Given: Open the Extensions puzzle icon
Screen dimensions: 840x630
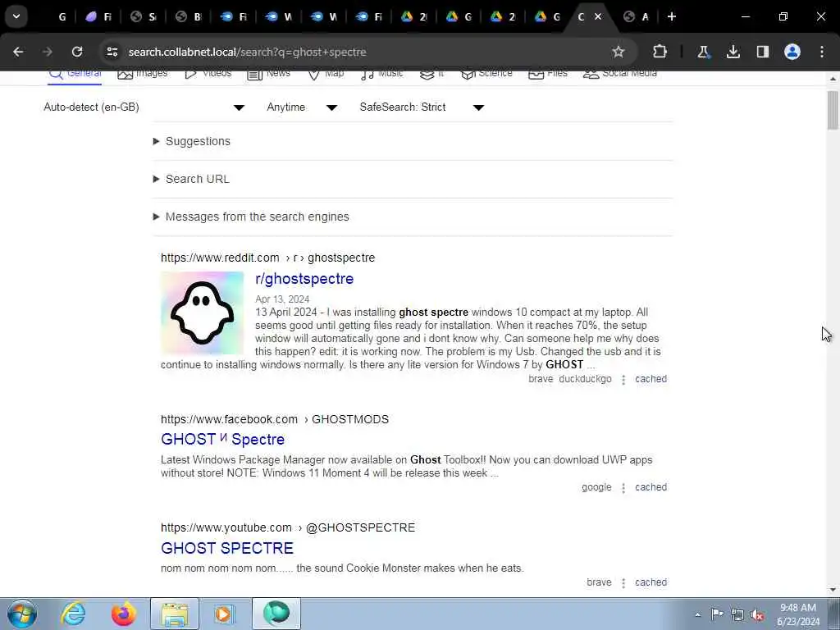Looking at the screenshot, I should pyautogui.click(x=660, y=52).
